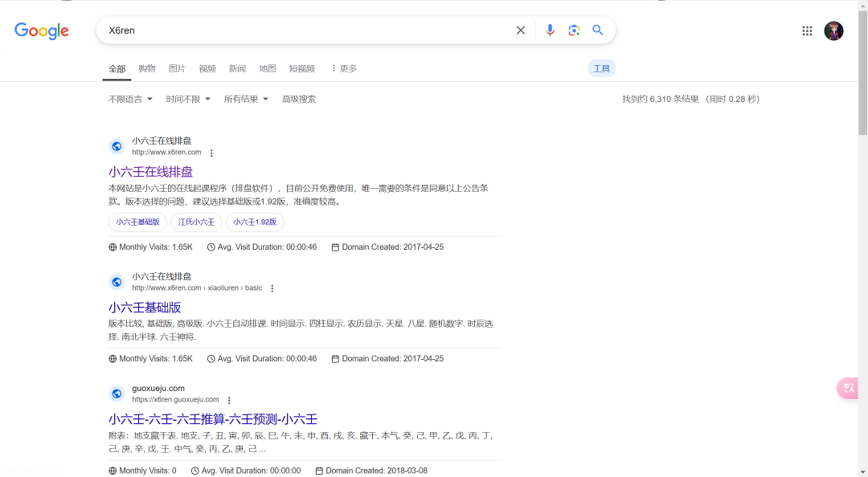
Task: Open options menu beside www.x6ren.com result
Action: tap(211, 153)
